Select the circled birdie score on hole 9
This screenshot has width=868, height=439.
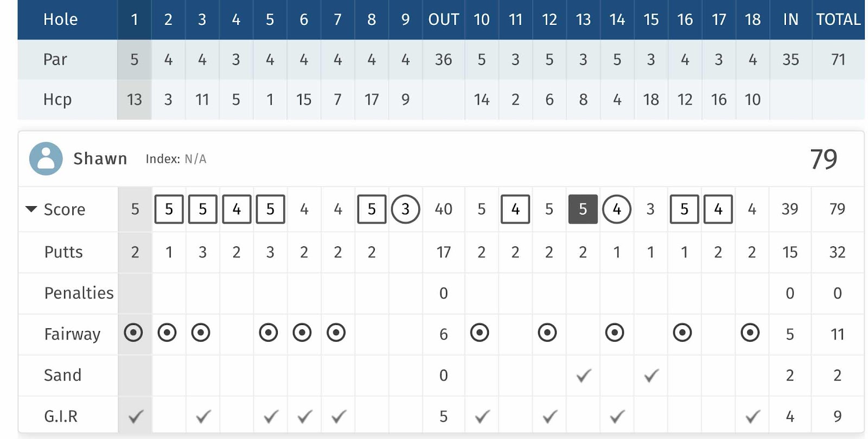(x=405, y=209)
